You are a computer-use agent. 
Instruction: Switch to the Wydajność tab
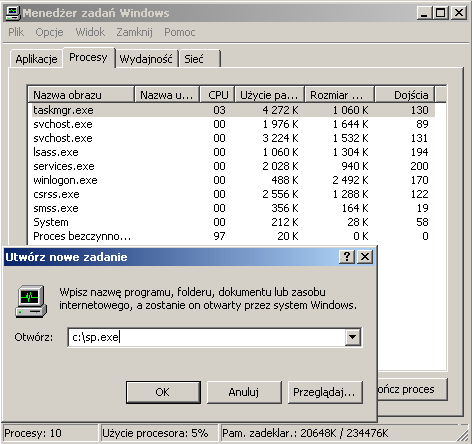coord(146,59)
